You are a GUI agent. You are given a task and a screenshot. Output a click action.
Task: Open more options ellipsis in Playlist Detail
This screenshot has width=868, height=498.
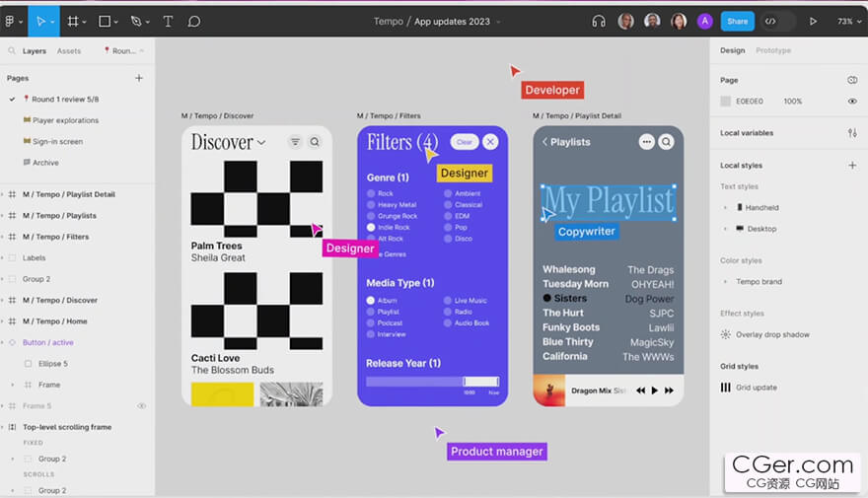pos(646,142)
